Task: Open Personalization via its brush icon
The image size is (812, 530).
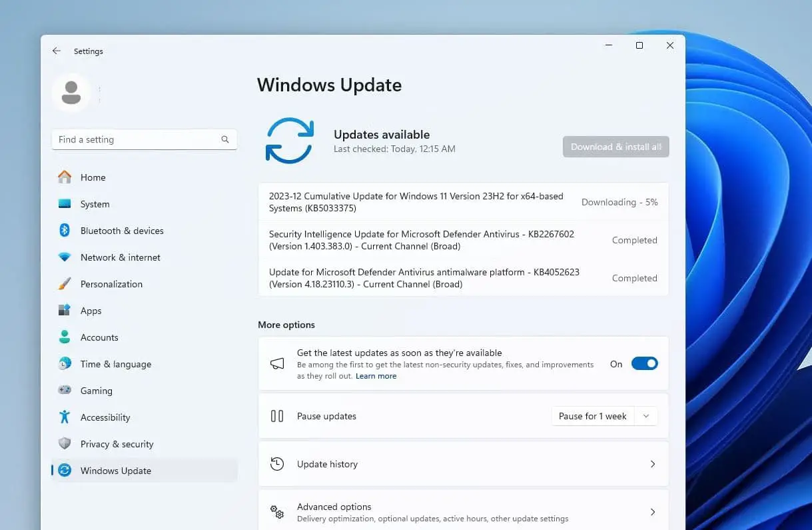Action: [65, 284]
